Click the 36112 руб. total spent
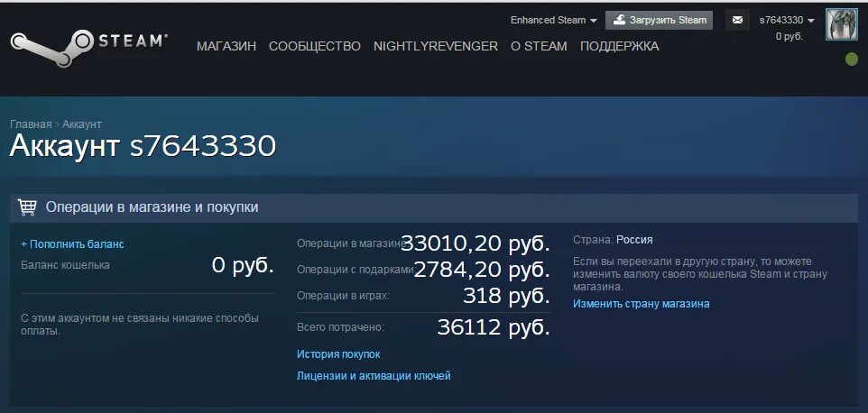The width and height of the screenshot is (868, 413). pos(494,328)
